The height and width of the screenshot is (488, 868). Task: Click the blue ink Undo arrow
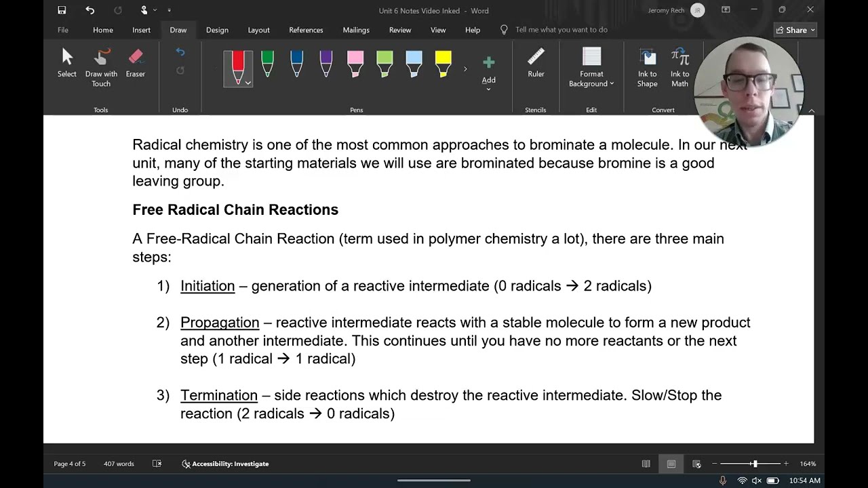[x=180, y=52]
